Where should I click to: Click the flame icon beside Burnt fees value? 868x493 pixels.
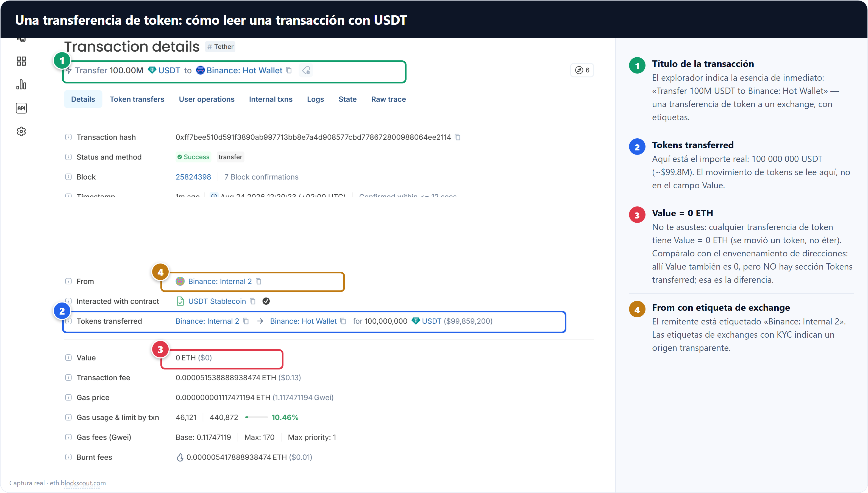pyautogui.click(x=180, y=457)
